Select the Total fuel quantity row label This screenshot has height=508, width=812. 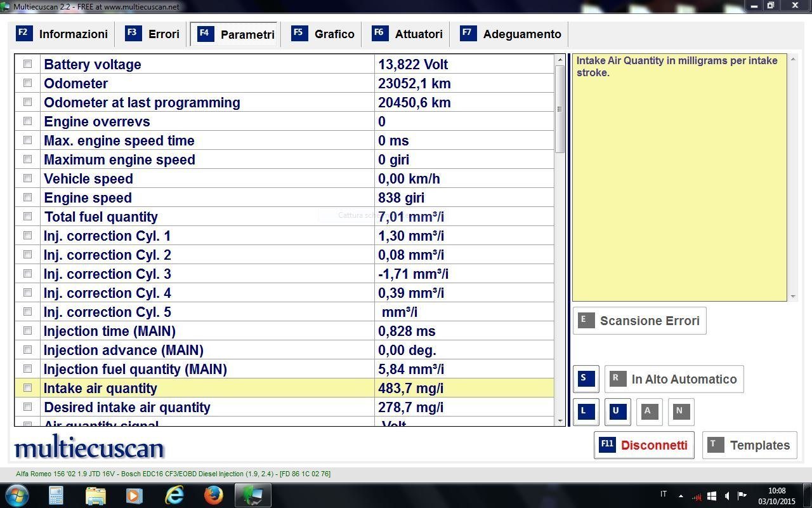101,217
